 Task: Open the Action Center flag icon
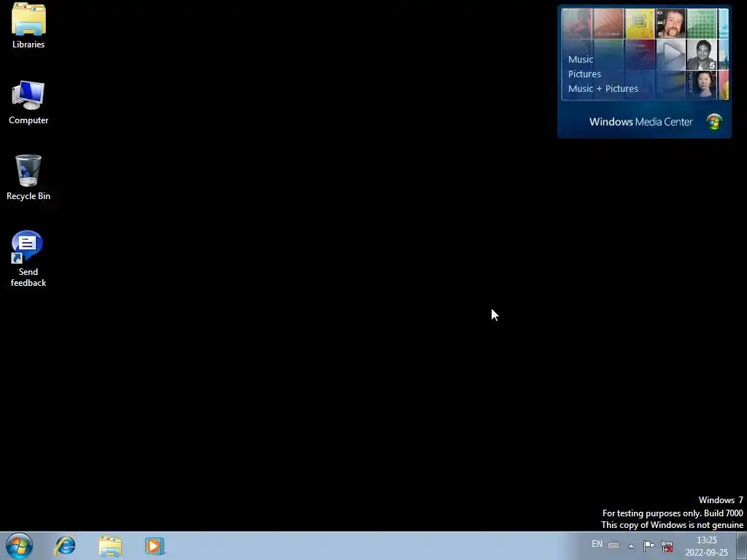point(649,545)
